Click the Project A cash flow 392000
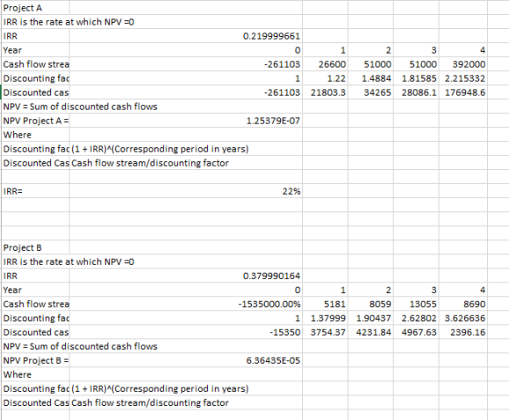This screenshot has width=509, height=420. click(462, 64)
